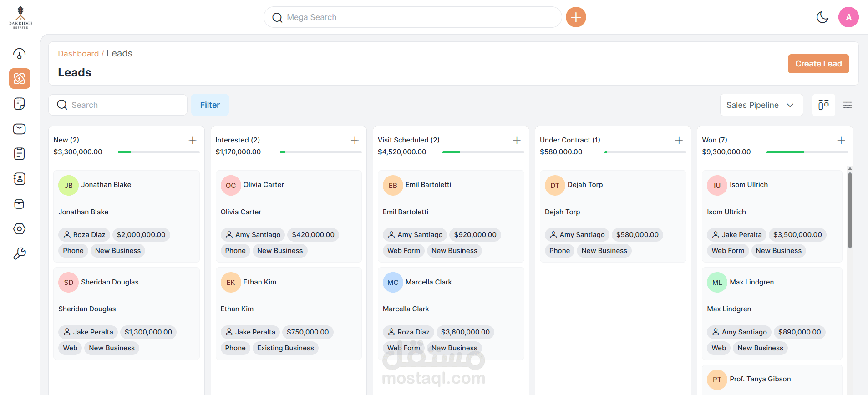Toggle dark mode with the moon icon
Viewport: 868px width, 395px height.
(822, 17)
